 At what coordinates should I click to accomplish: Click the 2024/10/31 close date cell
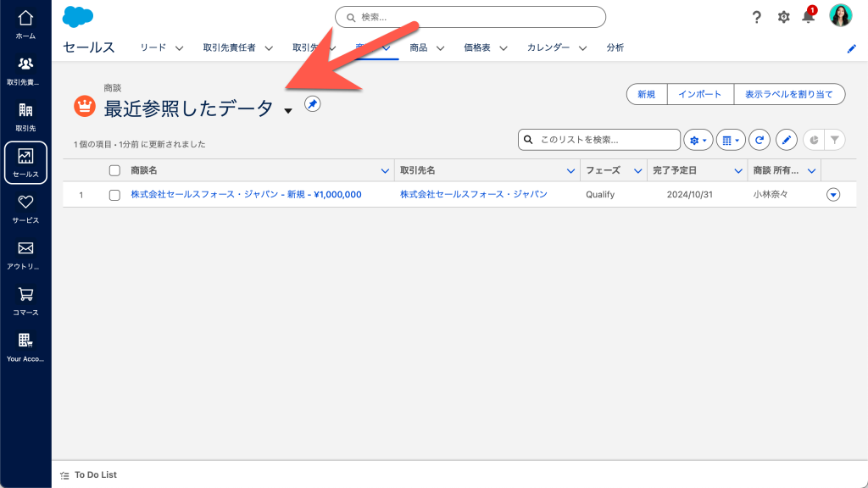(689, 194)
